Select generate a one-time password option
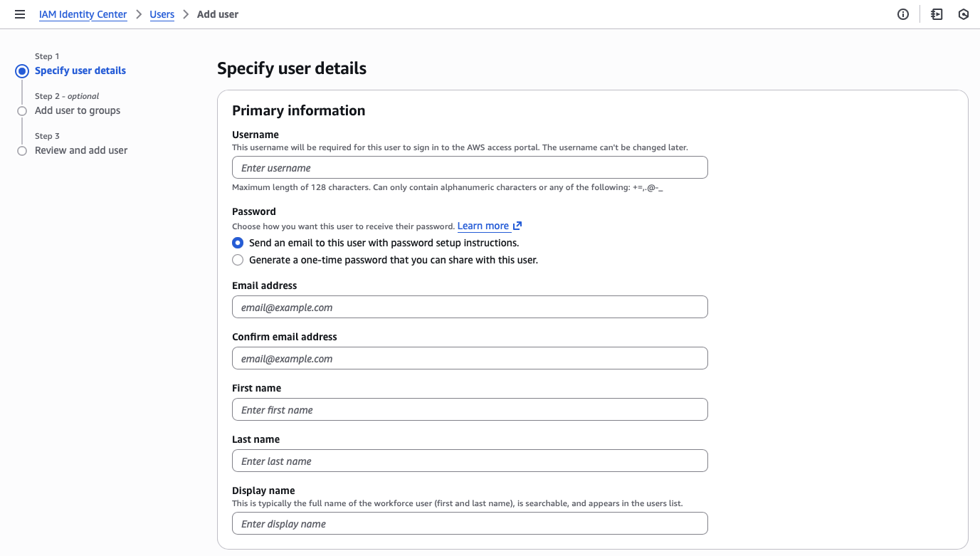Screen dimensions: 980x556 pos(237,259)
